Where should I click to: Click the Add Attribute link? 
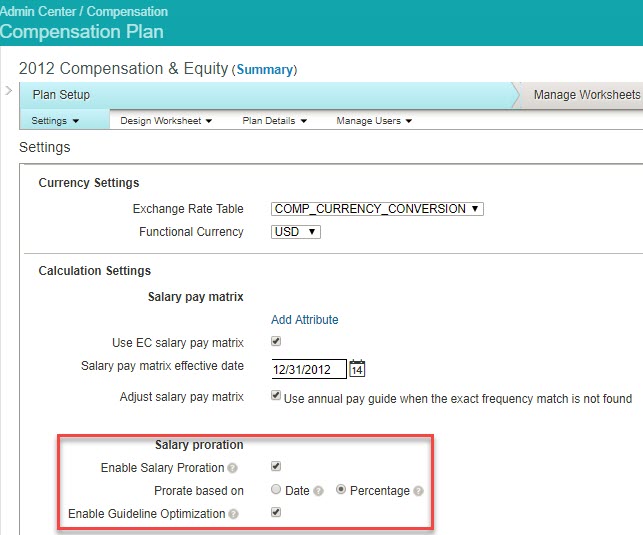click(x=305, y=319)
